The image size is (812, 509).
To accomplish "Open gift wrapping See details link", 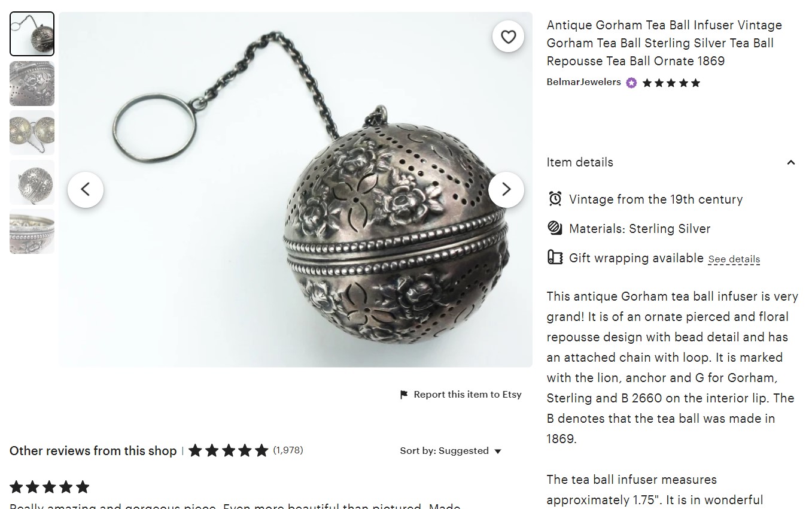I will tap(734, 259).
